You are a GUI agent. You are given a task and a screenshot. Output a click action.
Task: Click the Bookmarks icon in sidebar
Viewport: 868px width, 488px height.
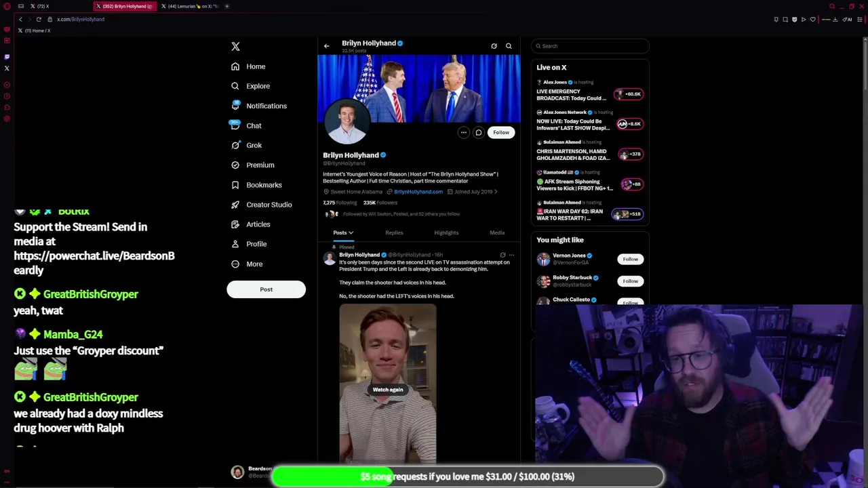coord(235,184)
